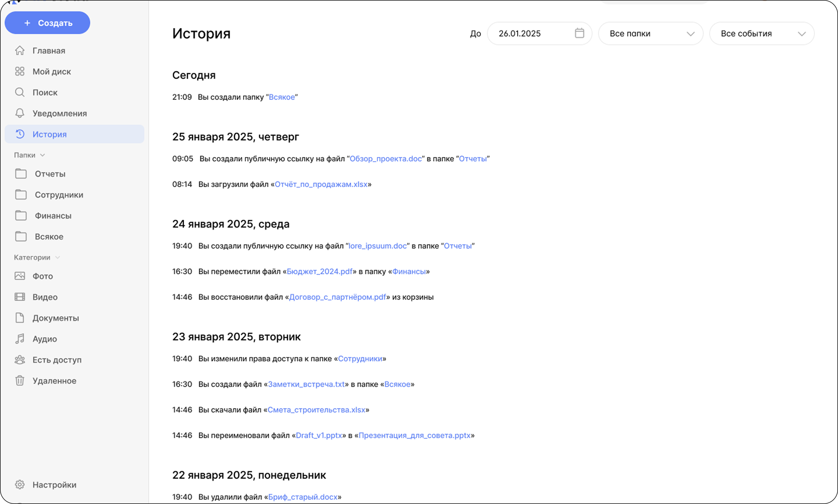
Task: Open the Все события dropdown
Action: [761, 33]
